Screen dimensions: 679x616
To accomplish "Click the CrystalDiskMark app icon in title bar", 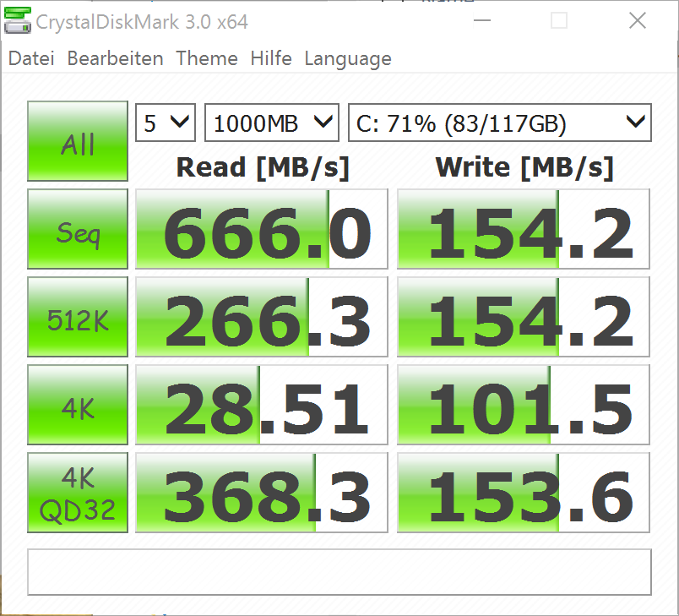I will pos(18,21).
